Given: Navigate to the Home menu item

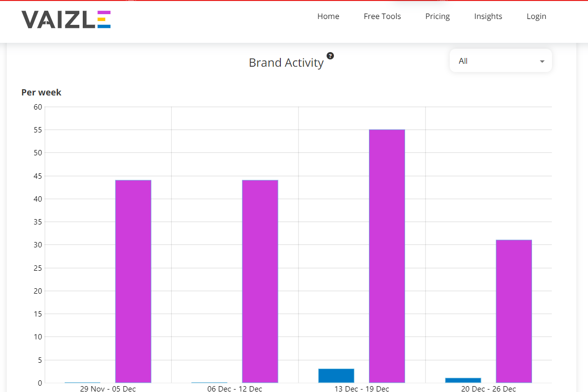Looking at the screenshot, I should coord(328,16).
